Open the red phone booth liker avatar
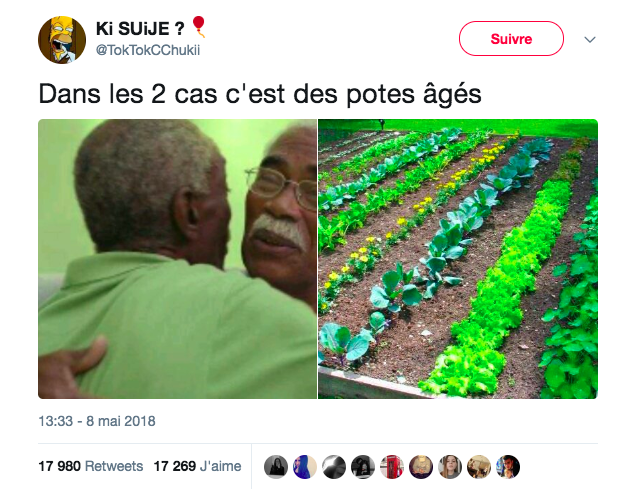Image resolution: width=635 pixels, height=489 pixels. pyautogui.click(x=392, y=467)
